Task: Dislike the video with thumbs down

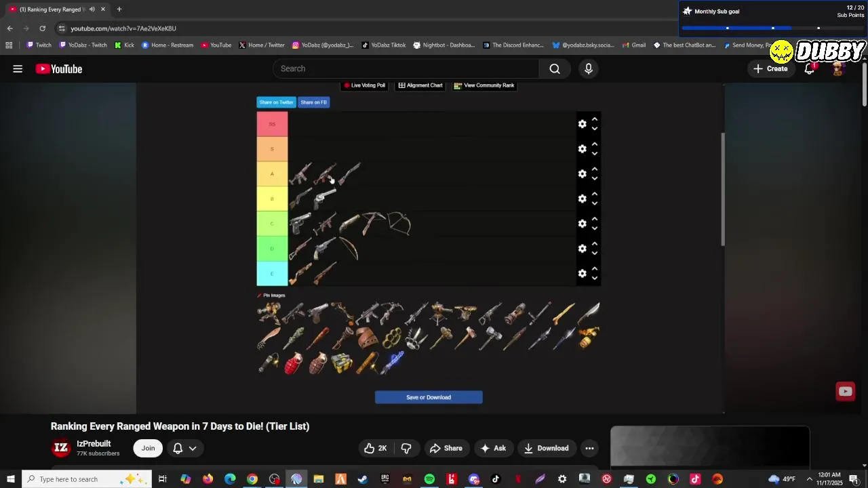Action: point(406,448)
